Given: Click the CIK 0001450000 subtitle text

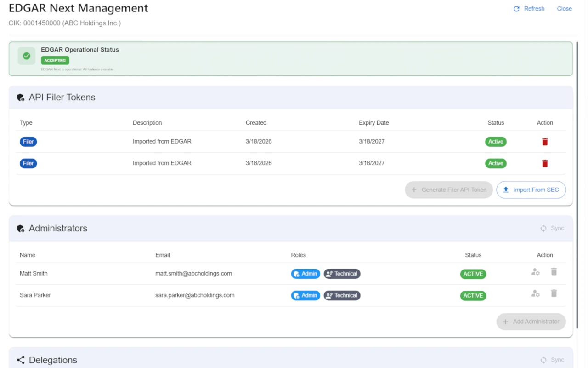Looking at the screenshot, I should (65, 23).
